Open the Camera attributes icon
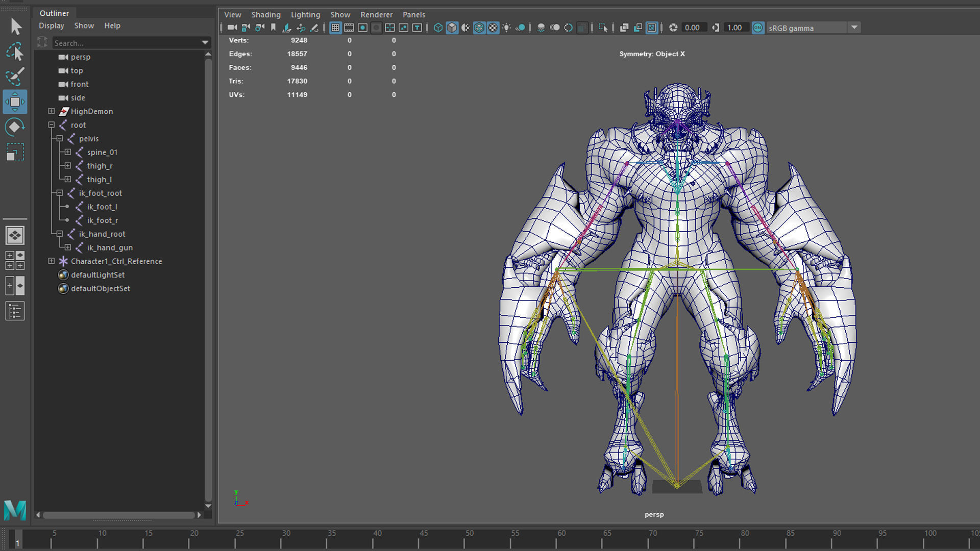 [x=260, y=28]
